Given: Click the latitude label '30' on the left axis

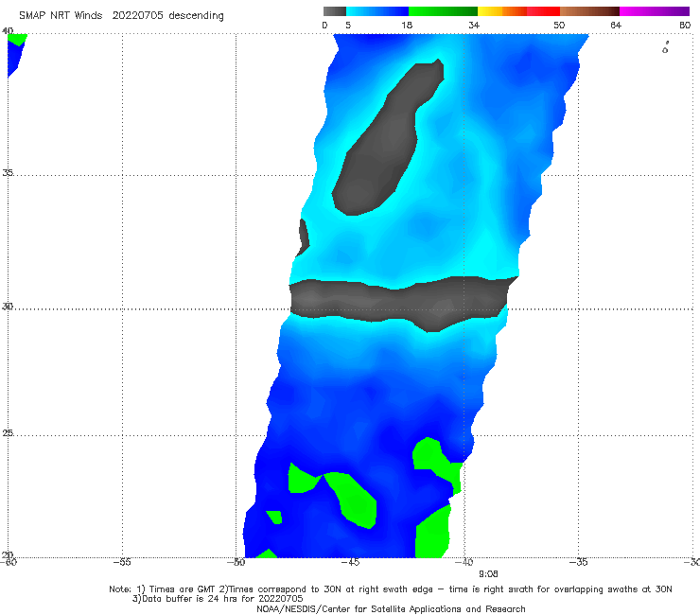Looking at the screenshot, I should (x=8, y=307).
